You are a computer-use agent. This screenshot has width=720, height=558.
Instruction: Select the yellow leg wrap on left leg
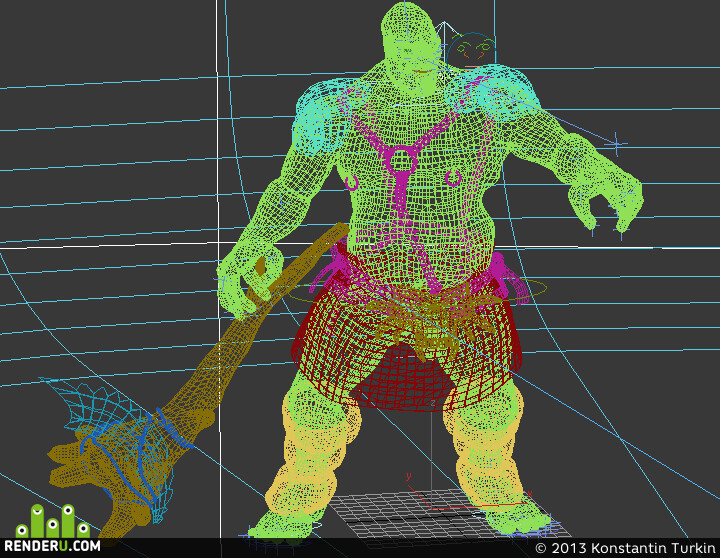pyautogui.click(x=312, y=455)
